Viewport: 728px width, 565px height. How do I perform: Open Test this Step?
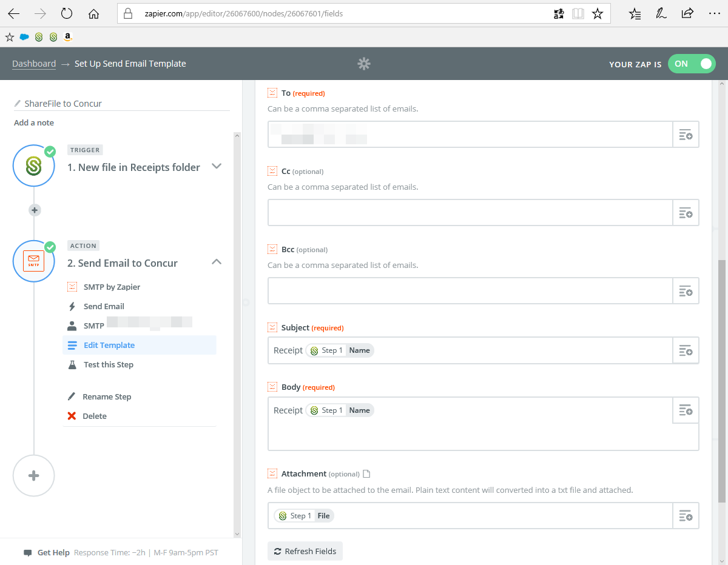tap(108, 364)
